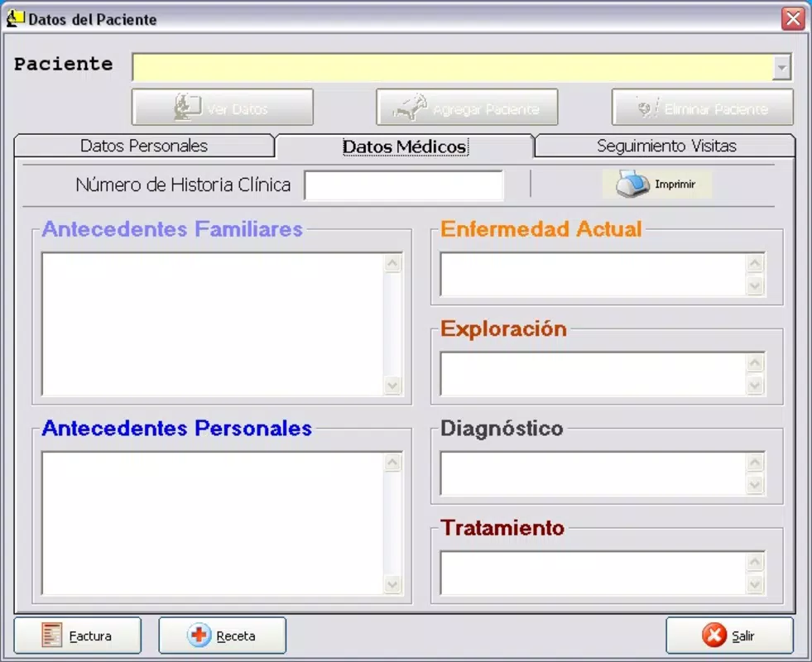
Task: Click the Antecedentes Personales heading
Action: pos(177,428)
